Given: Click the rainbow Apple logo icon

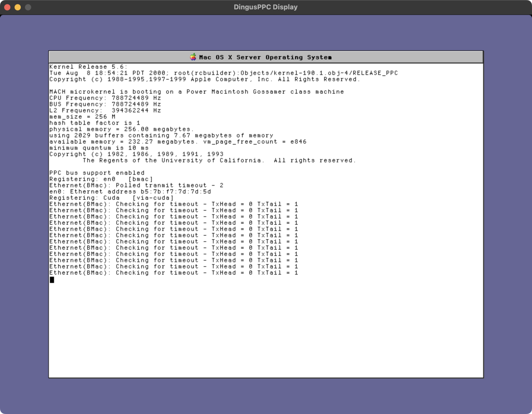Looking at the screenshot, I should click(x=193, y=57).
